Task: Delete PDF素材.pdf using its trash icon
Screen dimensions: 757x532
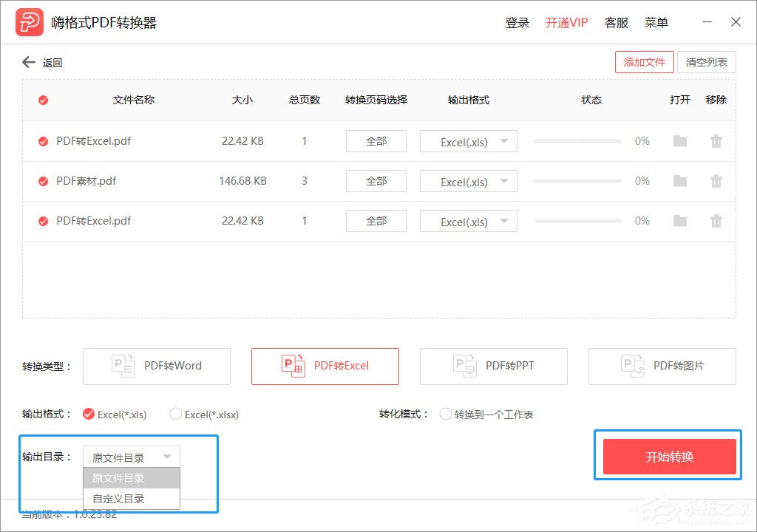Action: click(x=716, y=181)
